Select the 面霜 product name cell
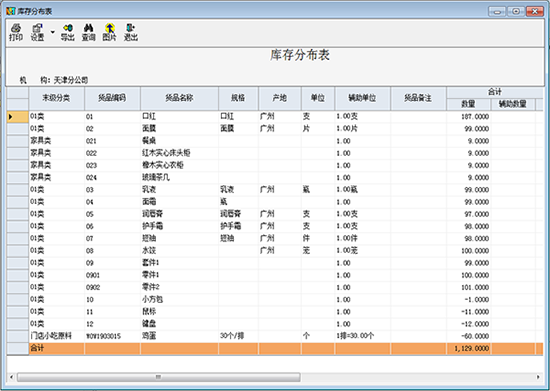The height and width of the screenshot is (391, 550). pos(179,202)
